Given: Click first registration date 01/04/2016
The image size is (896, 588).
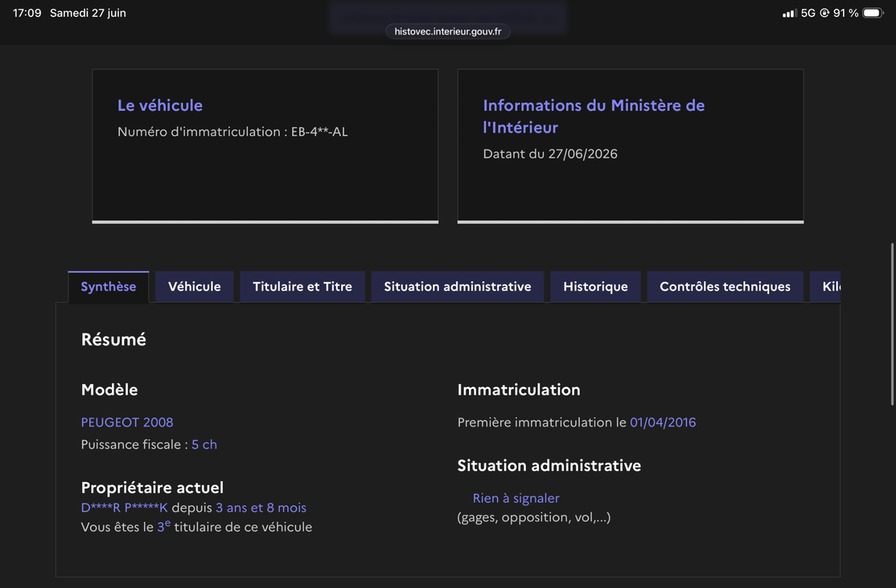Looking at the screenshot, I should point(663,422).
